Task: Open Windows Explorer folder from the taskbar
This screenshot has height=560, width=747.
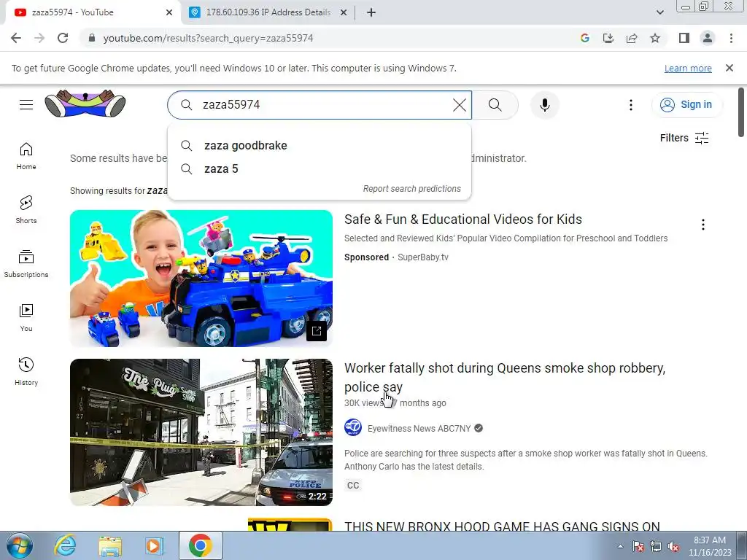Action: click(x=110, y=545)
